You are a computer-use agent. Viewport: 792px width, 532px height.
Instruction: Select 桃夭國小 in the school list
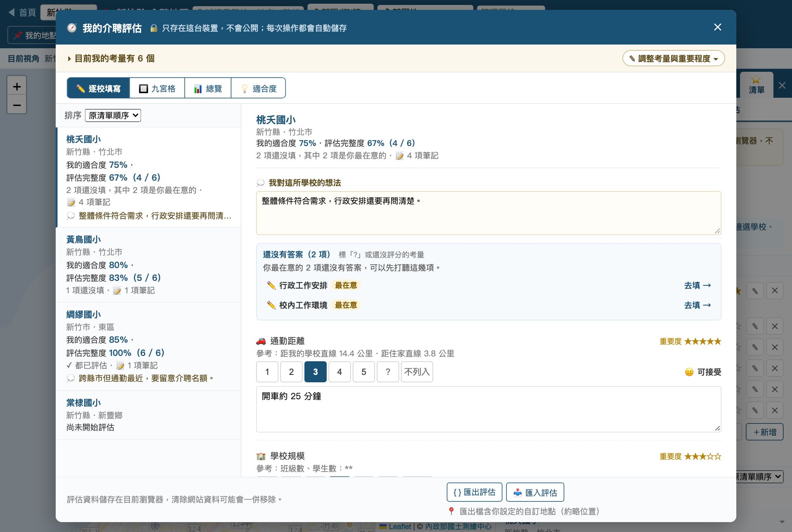[149, 177]
